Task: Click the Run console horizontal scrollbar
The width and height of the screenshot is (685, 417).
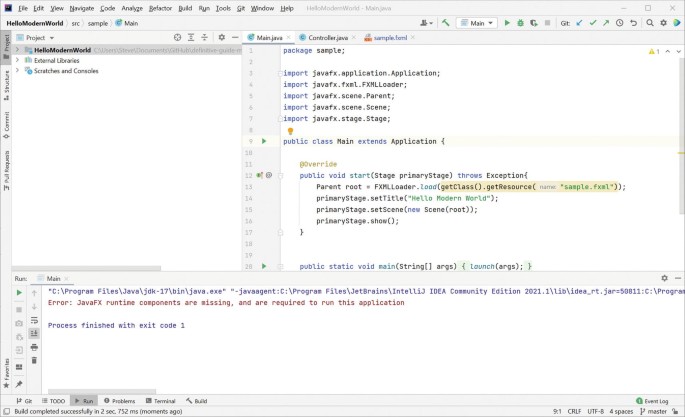Action: [102, 391]
